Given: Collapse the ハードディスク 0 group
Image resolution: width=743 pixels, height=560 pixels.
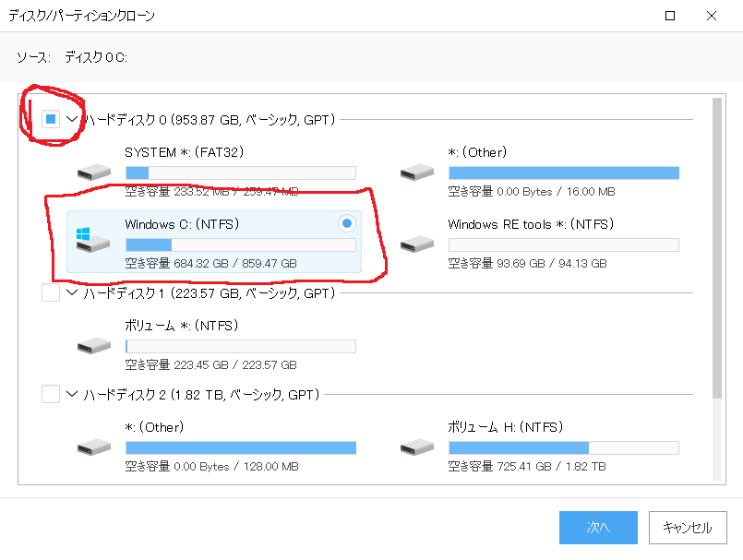Looking at the screenshot, I should point(72,118).
